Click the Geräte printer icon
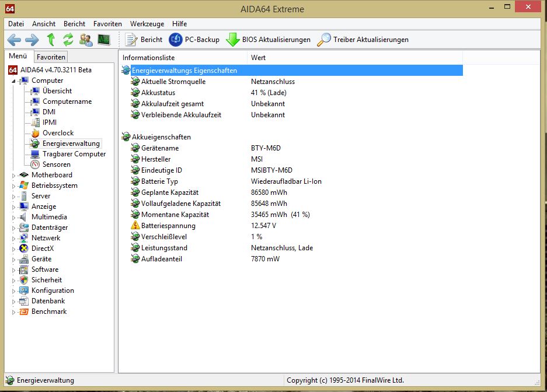The image size is (547, 392). (24, 259)
